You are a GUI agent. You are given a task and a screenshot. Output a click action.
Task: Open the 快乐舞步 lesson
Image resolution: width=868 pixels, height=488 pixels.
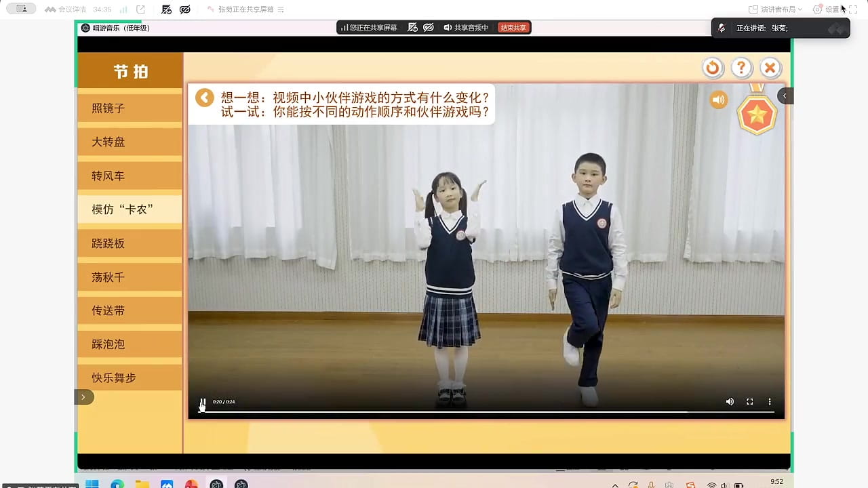click(x=130, y=378)
